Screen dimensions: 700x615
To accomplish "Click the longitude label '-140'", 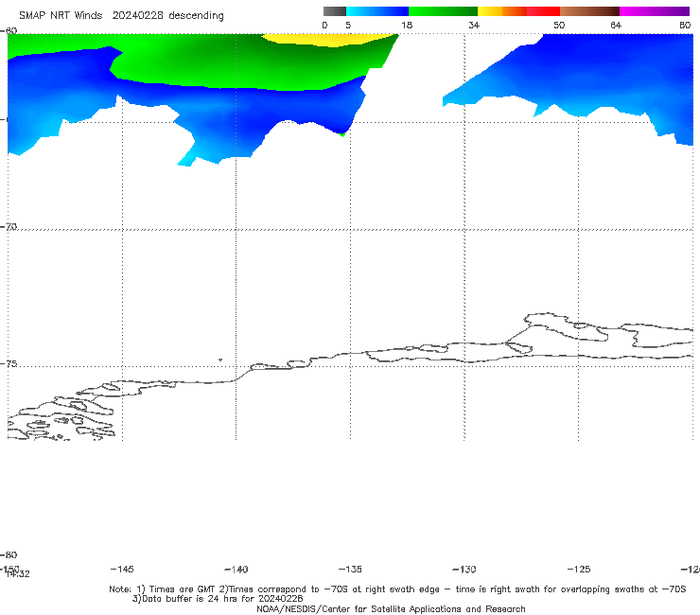I will 236,569.
